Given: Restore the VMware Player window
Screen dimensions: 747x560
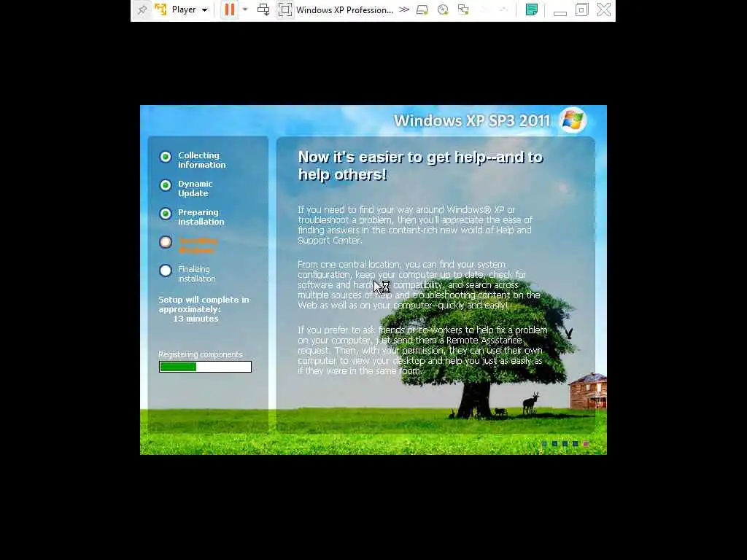Looking at the screenshot, I should tap(581, 9).
